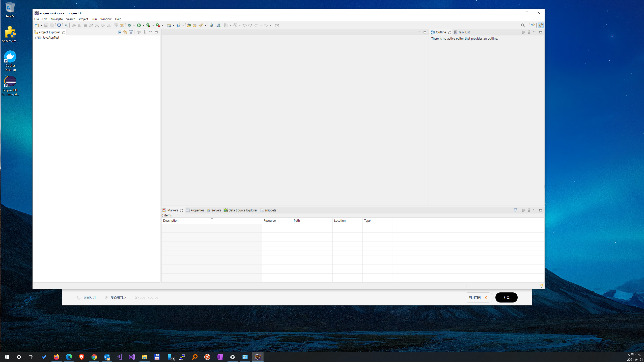Click the toolbar Search magnifier icon
The height and width of the screenshot is (362, 644).
(x=523, y=25)
